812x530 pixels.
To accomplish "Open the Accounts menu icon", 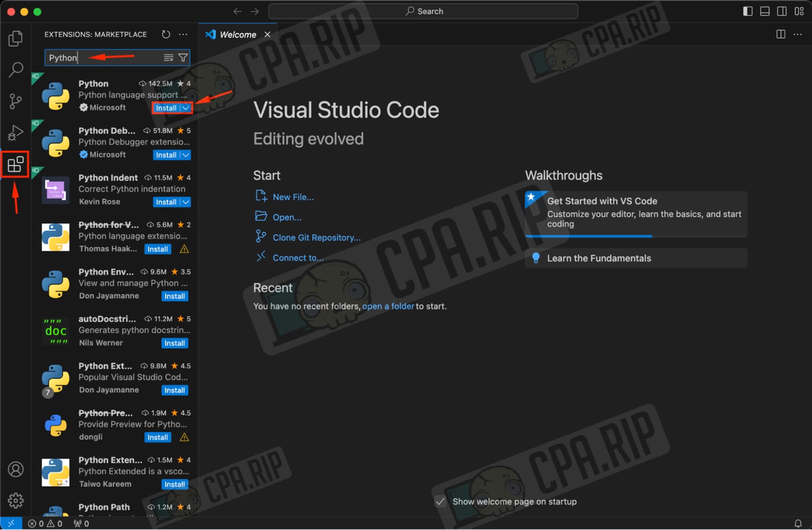I will [x=16, y=469].
